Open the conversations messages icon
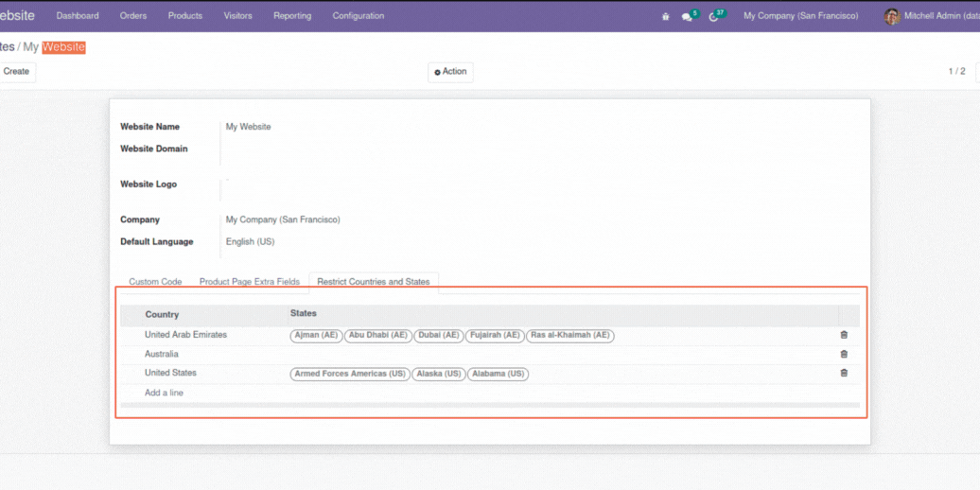This screenshot has width=980, height=490. (688, 17)
